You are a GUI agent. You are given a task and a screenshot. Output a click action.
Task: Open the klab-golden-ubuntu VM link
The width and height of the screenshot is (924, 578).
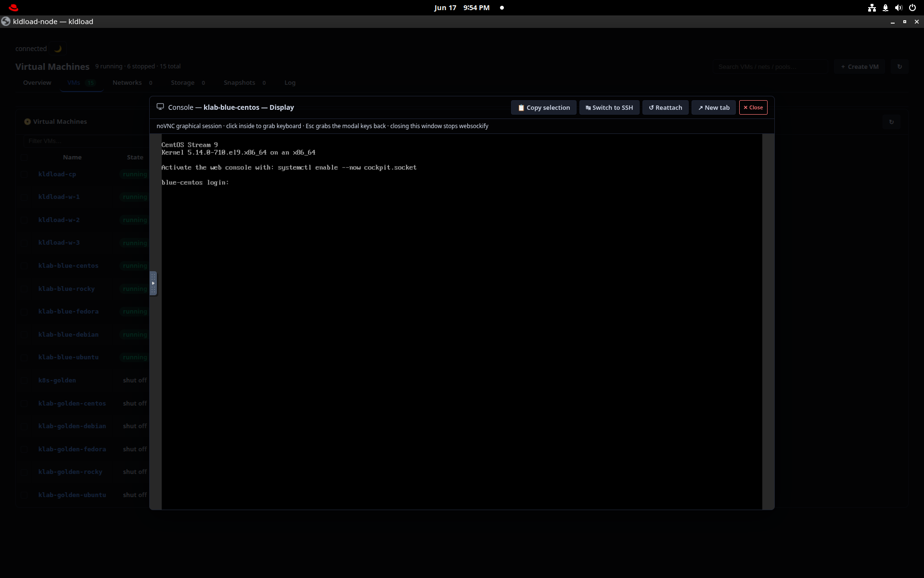(x=72, y=495)
